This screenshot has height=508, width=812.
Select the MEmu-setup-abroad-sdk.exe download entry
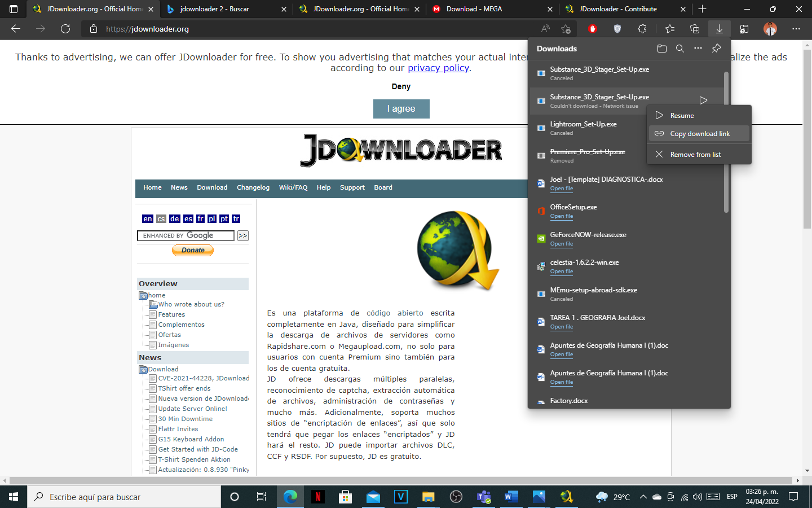(x=626, y=294)
